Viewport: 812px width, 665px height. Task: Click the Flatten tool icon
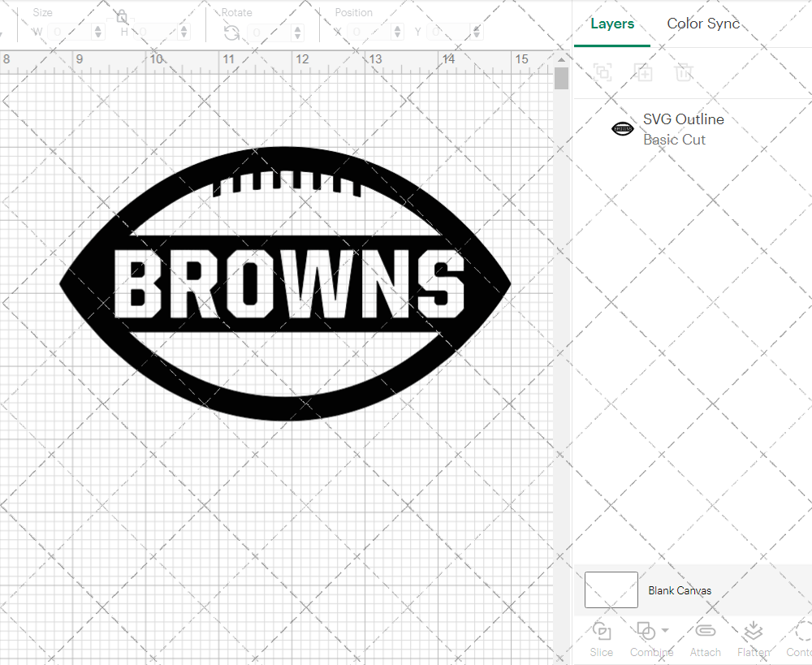[x=753, y=632]
